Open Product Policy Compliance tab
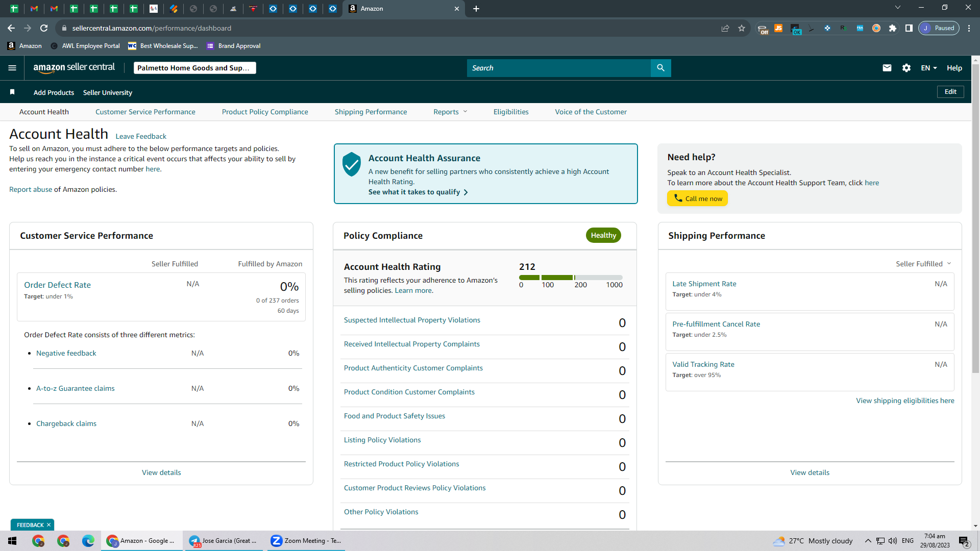 (265, 112)
